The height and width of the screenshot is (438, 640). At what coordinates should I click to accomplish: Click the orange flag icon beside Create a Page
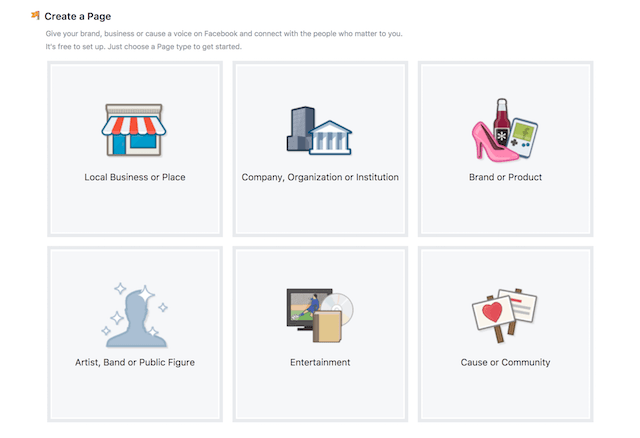coord(35,16)
